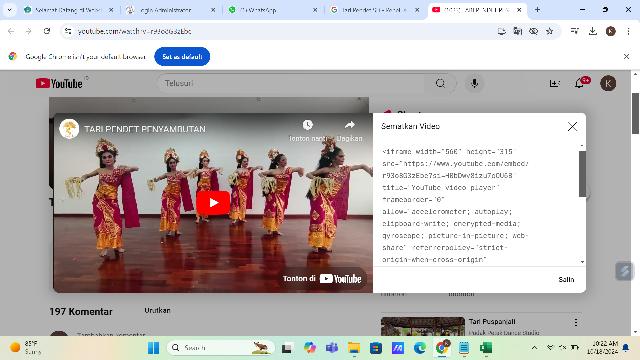Image resolution: width=640 pixels, height=360 pixels.
Task: Click the page vertical scrollbar
Action: tap(636, 113)
